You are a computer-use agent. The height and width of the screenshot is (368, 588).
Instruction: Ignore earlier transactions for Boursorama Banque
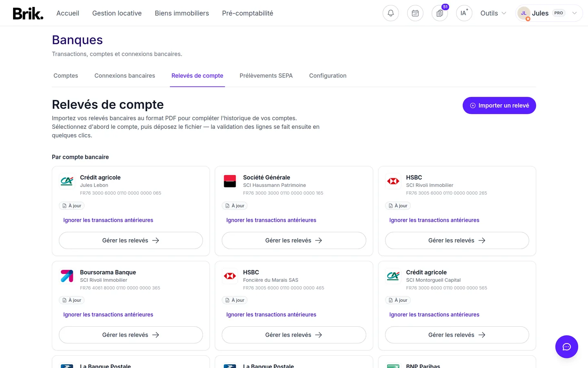pos(108,314)
